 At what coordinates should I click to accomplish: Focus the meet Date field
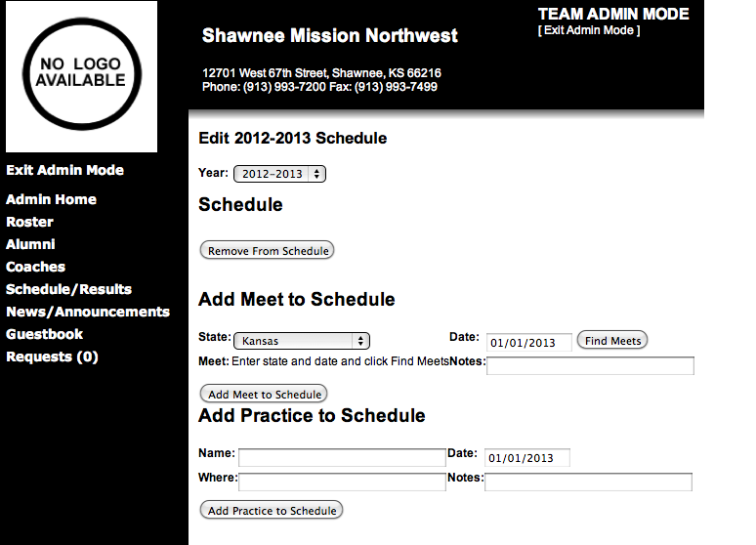click(x=529, y=343)
